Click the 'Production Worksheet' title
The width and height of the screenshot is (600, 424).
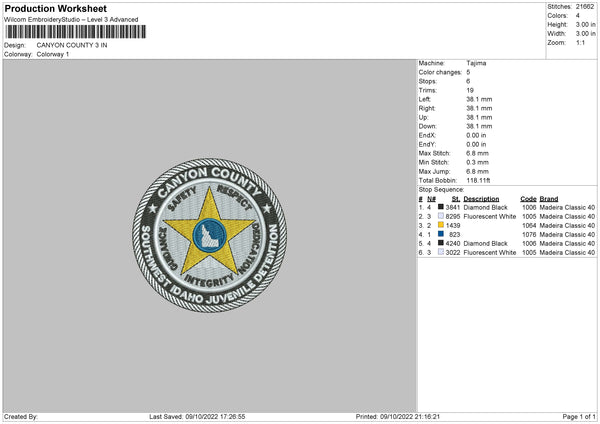pos(55,8)
